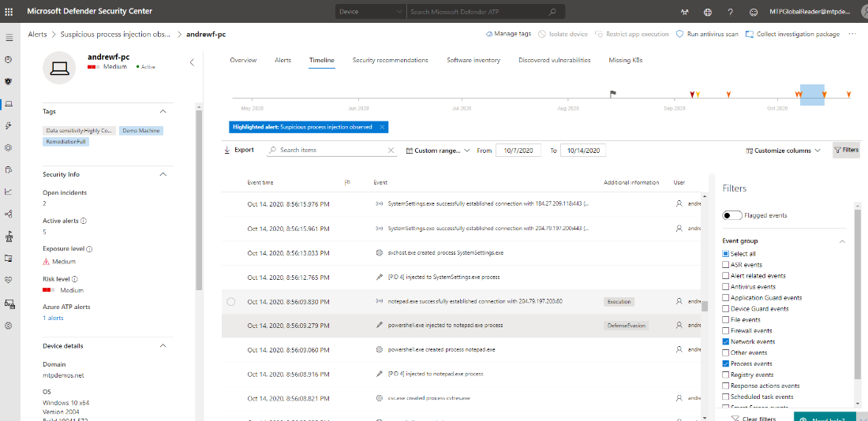868x421 pixels.
Task: Click Manage tags
Action: click(508, 34)
